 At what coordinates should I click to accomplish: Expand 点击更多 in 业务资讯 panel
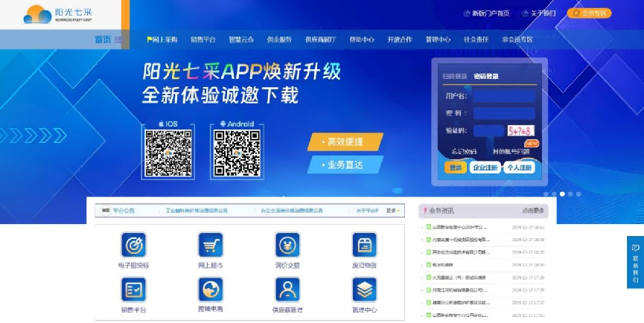533,211
